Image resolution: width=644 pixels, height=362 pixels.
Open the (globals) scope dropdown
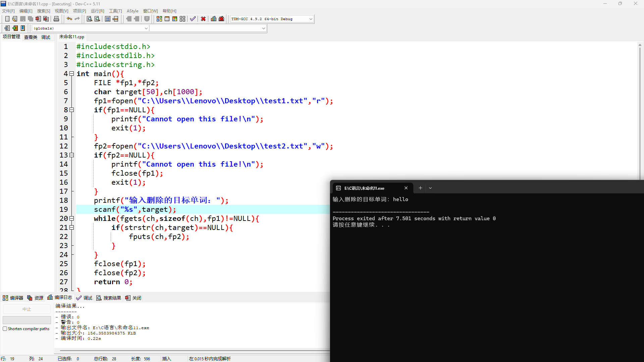[x=146, y=28]
